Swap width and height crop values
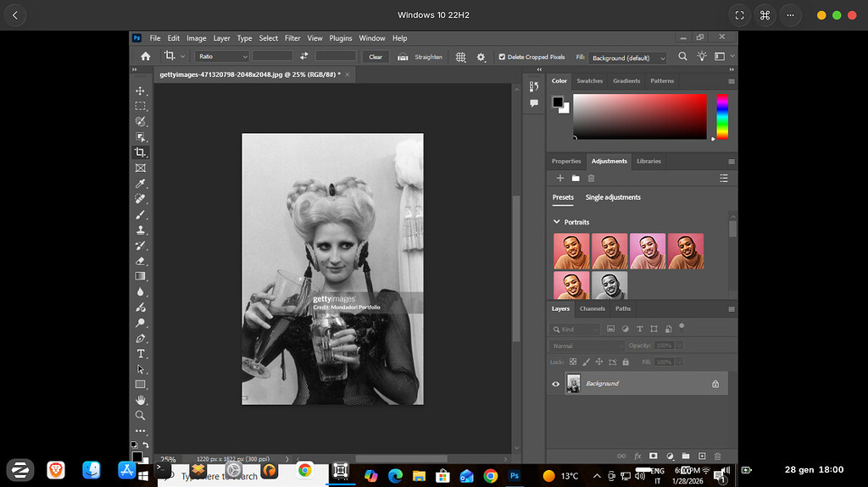The image size is (868, 487). [x=304, y=57]
